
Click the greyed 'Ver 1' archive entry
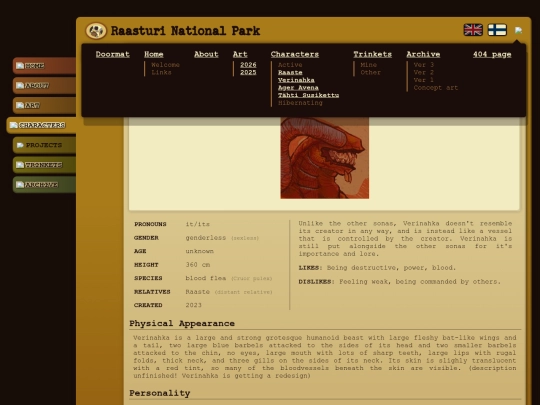pyautogui.click(x=424, y=80)
